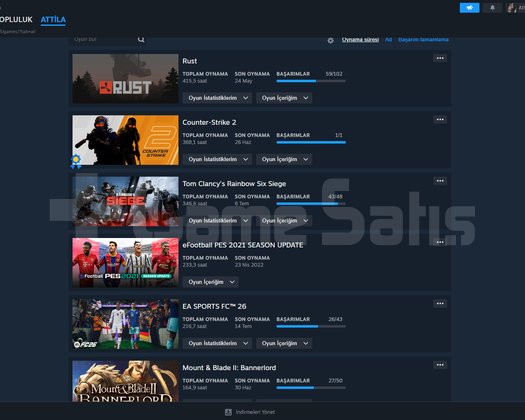Image resolution: width=525 pixels, height=420 pixels.
Task: Click Rust last played date '24 May'
Action: [243, 81]
